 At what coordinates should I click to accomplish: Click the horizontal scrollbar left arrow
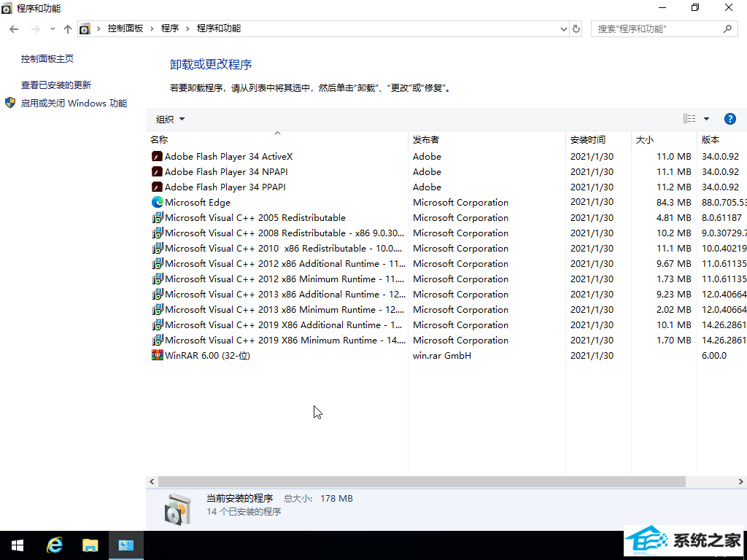click(x=152, y=482)
